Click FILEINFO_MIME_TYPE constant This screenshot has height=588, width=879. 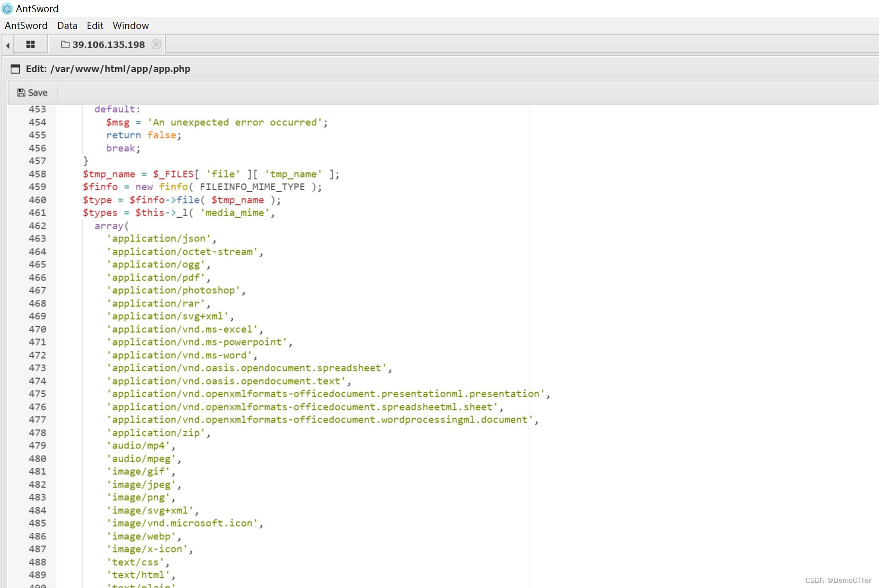pyautogui.click(x=252, y=187)
